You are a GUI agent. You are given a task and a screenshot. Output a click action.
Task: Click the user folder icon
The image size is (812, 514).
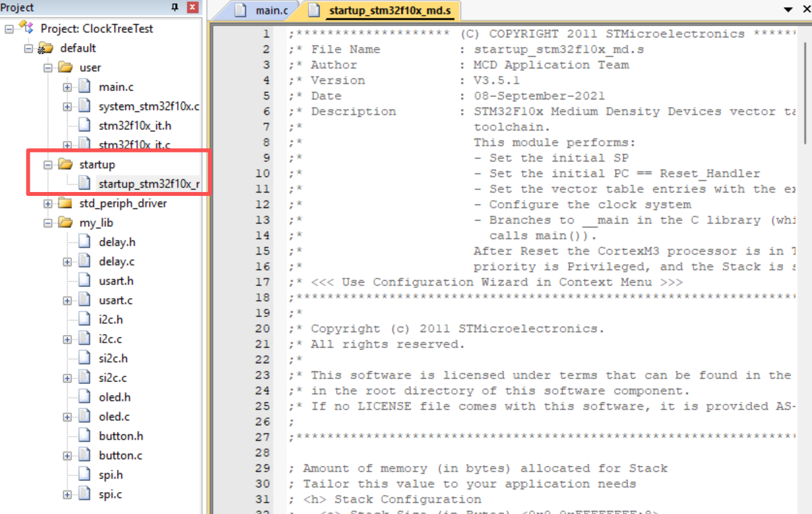(x=65, y=67)
